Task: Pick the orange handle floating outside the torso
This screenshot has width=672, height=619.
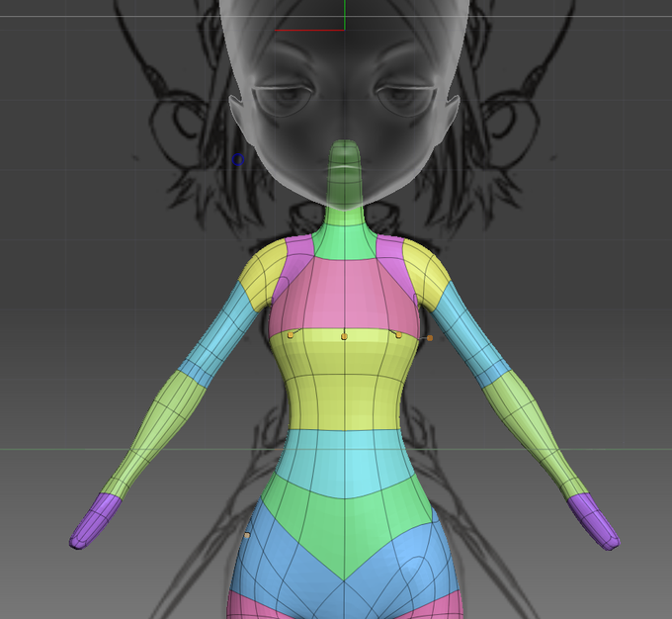Action: click(430, 338)
